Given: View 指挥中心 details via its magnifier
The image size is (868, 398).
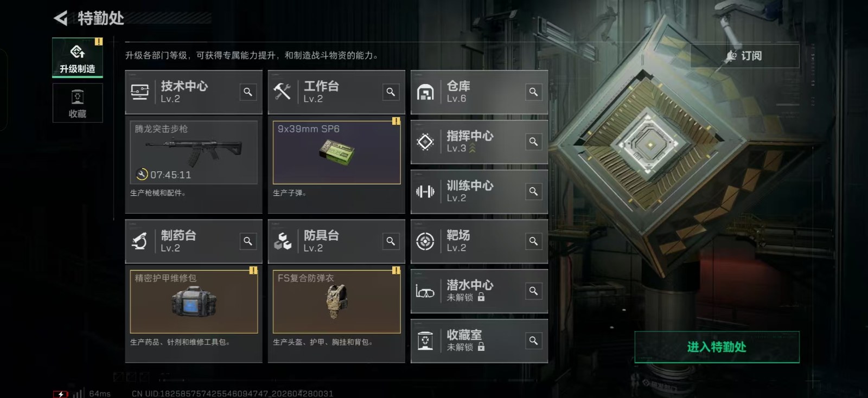Looking at the screenshot, I should tap(534, 142).
